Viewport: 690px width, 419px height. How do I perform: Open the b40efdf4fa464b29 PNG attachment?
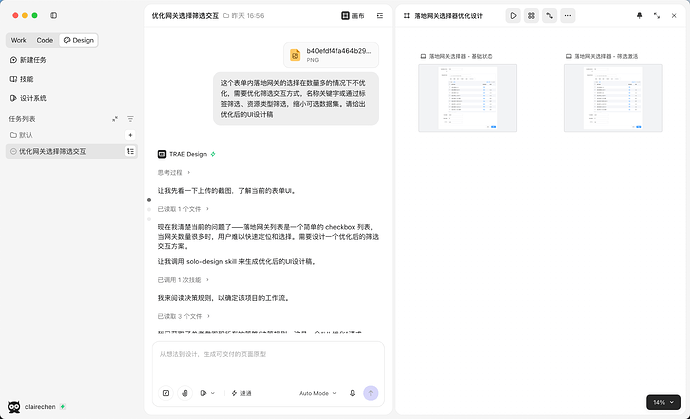click(331, 55)
